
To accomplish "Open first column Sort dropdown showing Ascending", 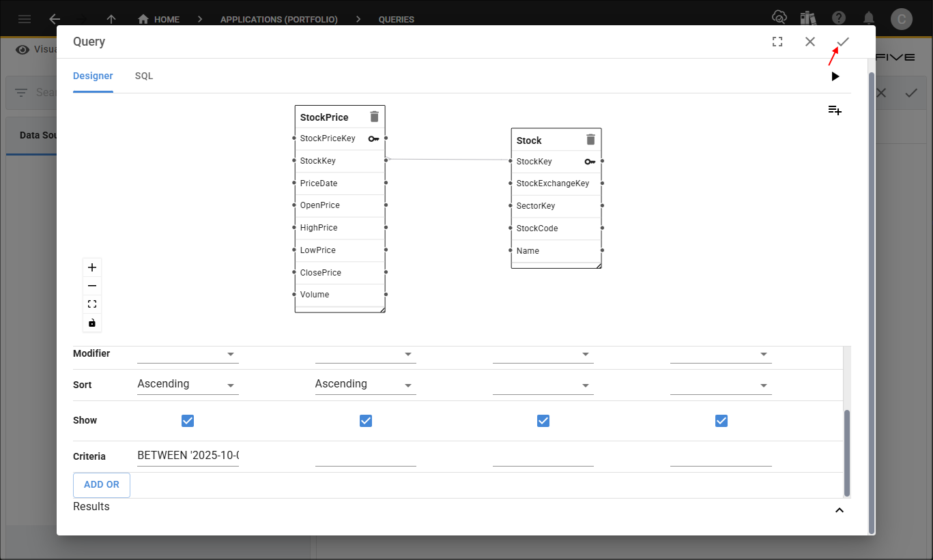I will (x=188, y=385).
